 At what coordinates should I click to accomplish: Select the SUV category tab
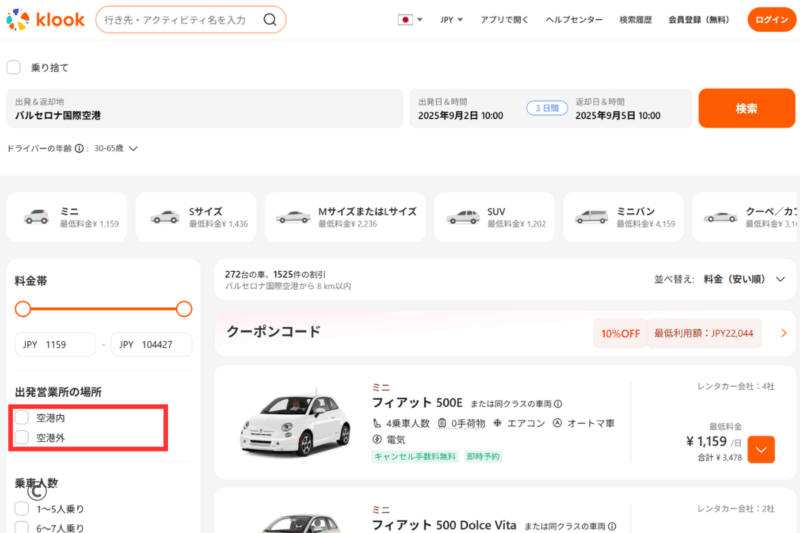494,217
